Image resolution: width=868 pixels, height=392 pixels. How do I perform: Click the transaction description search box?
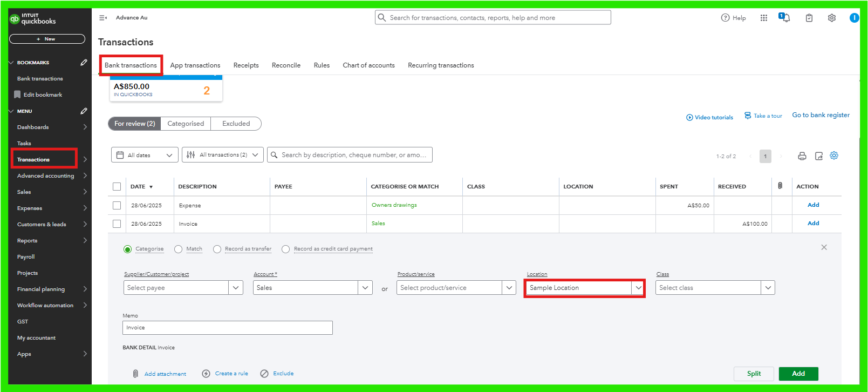click(x=350, y=155)
